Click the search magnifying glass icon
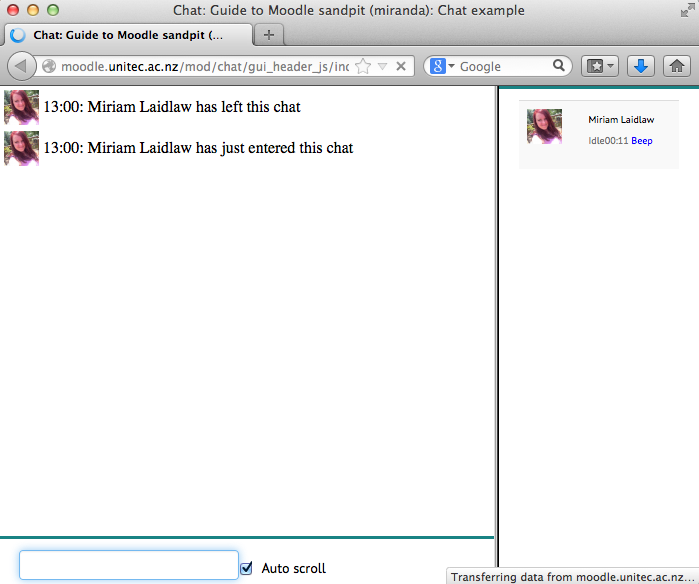The height and width of the screenshot is (584, 699). (x=559, y=66)
